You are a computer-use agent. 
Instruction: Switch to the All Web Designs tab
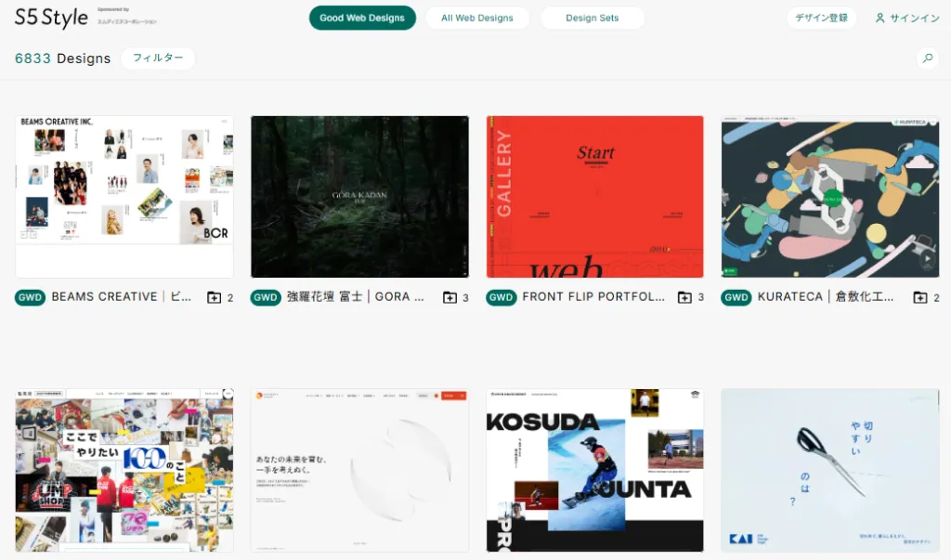pos(477,18)
